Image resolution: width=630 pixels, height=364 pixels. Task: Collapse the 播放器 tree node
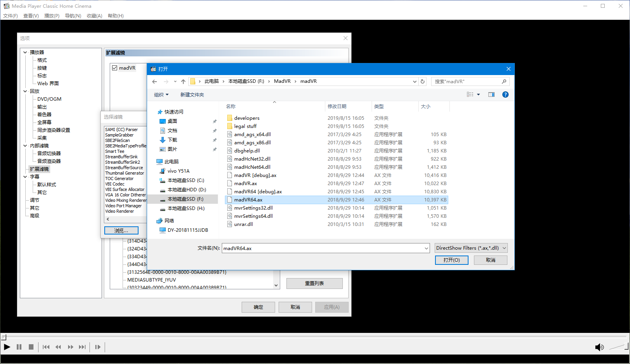click(25, 52)
